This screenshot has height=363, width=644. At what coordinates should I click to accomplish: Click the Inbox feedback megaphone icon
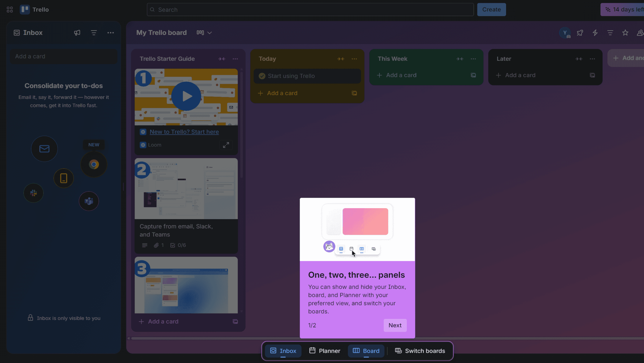pos(77,33)
